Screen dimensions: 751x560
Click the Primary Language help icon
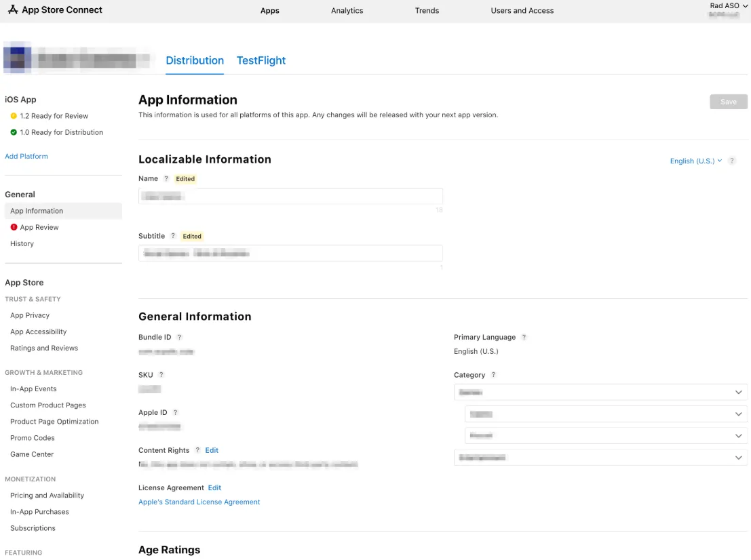click(x=525, y=337)
